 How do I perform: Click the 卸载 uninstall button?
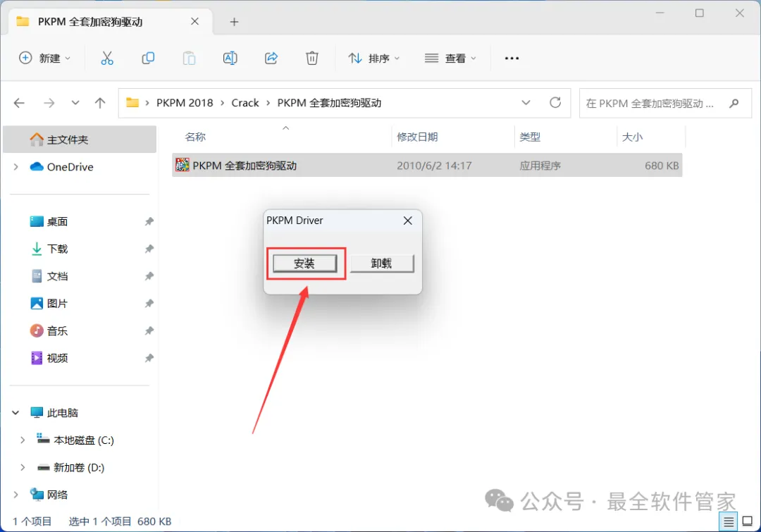[382, 264]
